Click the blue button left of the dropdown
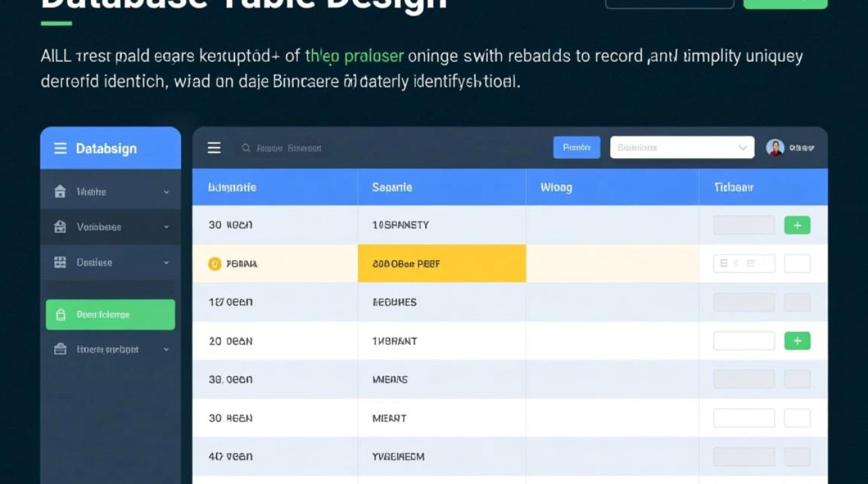The image size is (868, 484). [576, 148]
